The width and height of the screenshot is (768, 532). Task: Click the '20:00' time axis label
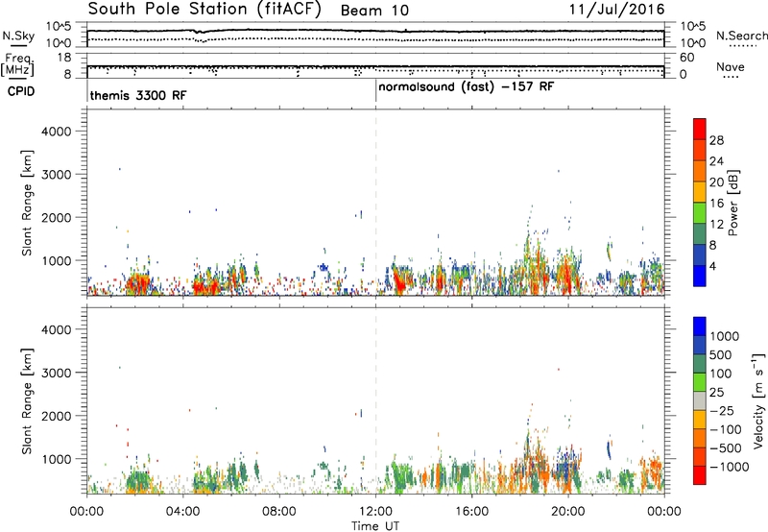[x=568, y=512]
